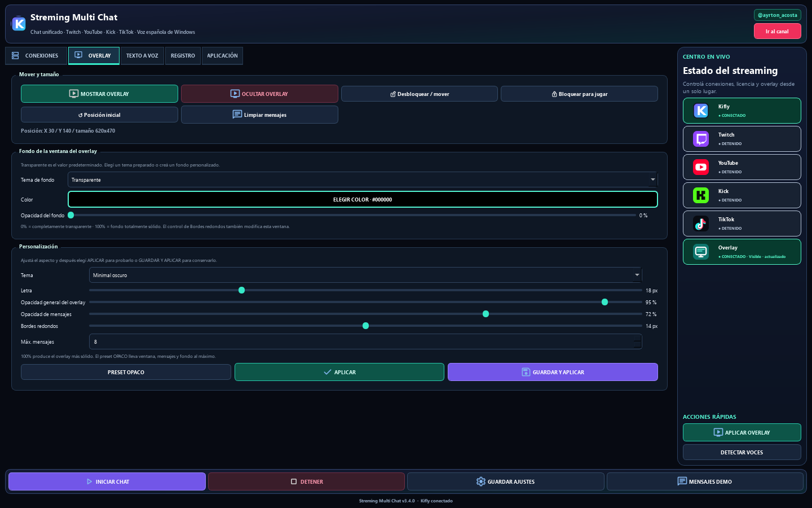812x508 pixels.
Task: Open the Registro tab
Action: (x=183, y=56)
